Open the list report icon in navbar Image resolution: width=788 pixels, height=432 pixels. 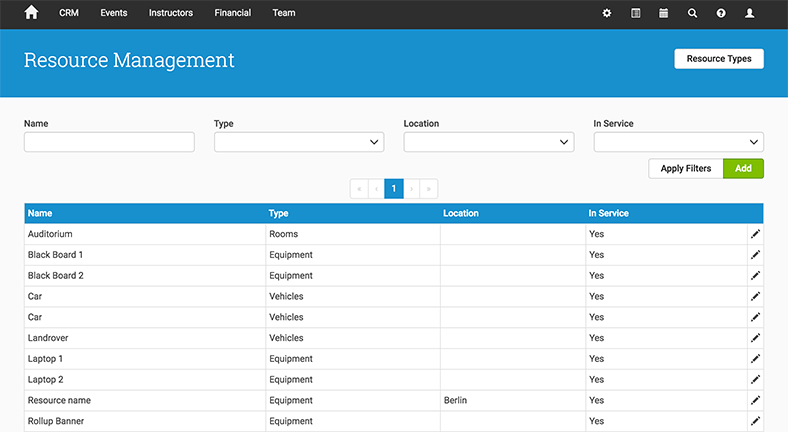635,13
